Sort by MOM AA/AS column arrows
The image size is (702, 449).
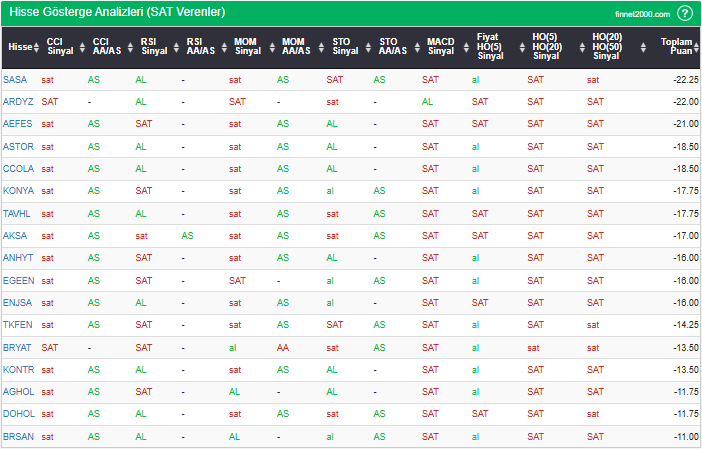coord(321,47)
